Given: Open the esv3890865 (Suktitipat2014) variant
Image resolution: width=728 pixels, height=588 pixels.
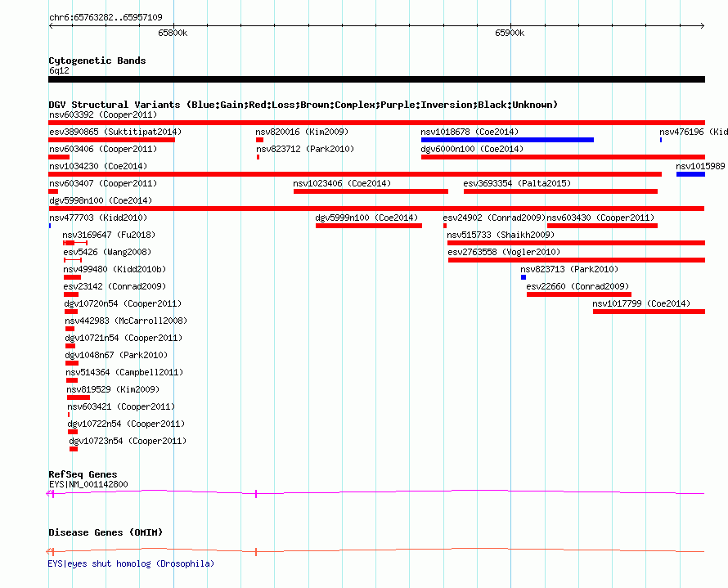Looking at the screenshot, I should (115, 132).
